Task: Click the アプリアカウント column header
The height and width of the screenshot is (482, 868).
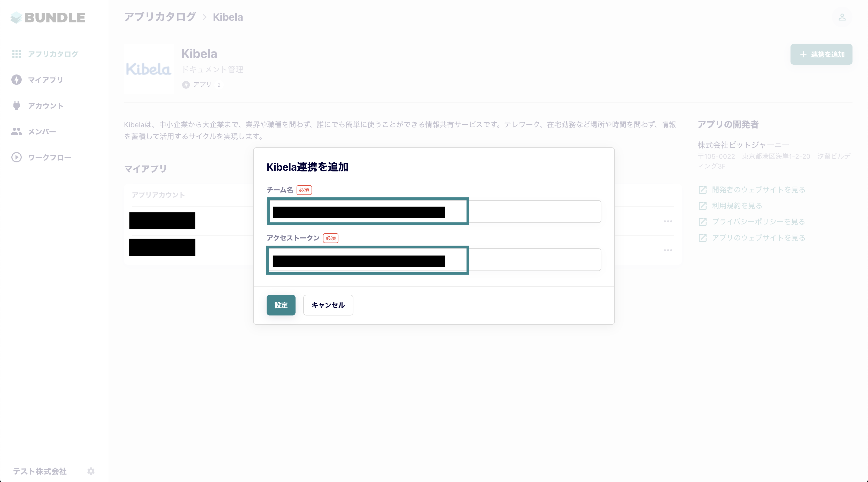Action: (x=158, y=195)
